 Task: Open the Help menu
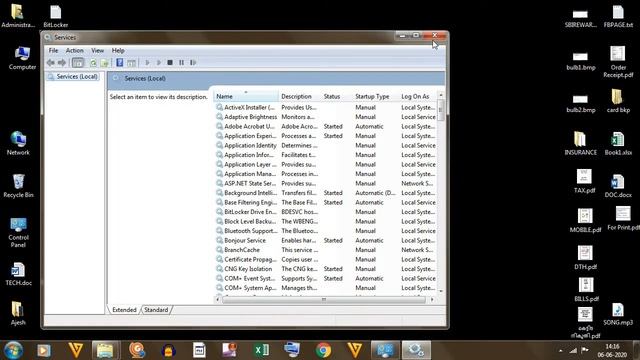(118, 51)
